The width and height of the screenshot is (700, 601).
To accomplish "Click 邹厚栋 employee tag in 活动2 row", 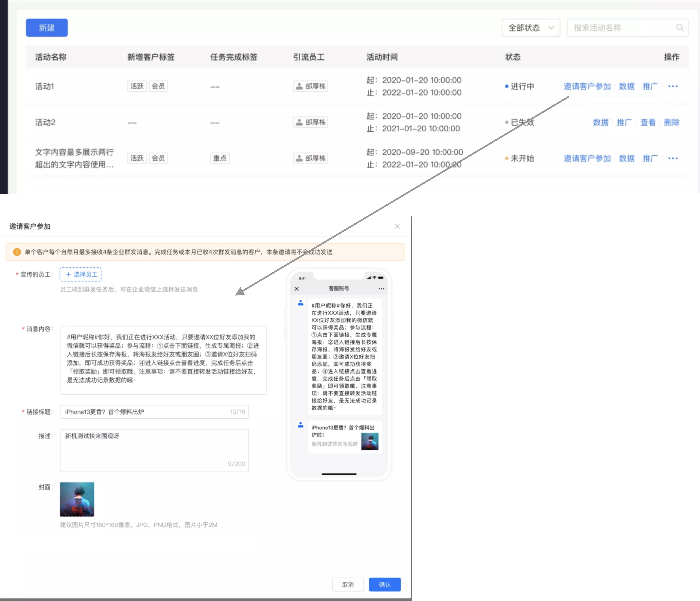I will [x=310, y=122].
